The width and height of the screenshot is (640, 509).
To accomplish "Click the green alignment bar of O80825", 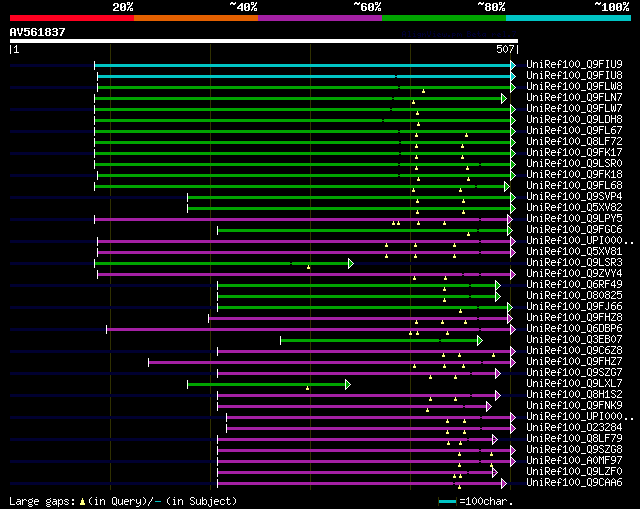I will pyautogui.click(x=356, y=296).
